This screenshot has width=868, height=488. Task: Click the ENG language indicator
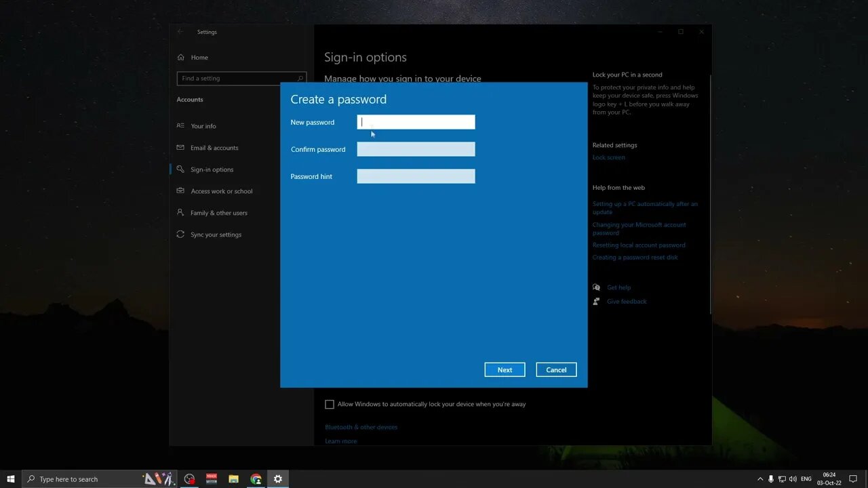click(x=806, y=479)
